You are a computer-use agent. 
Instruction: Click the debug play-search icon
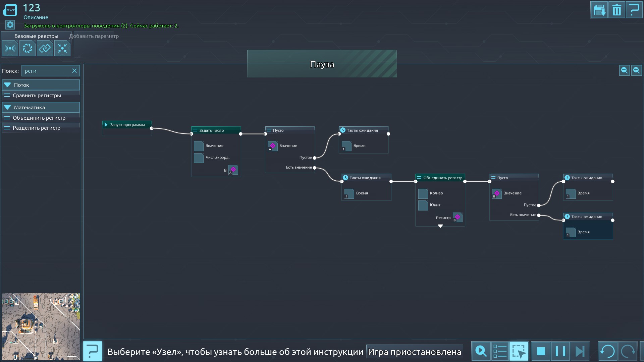coord(481,351)
